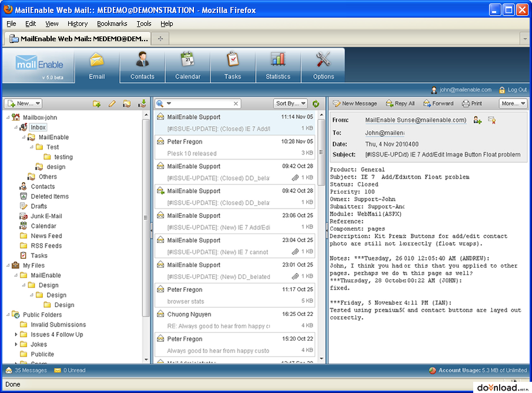Click the My Files briefcase icon
The image size is (532, 393).
coord(16,265)
